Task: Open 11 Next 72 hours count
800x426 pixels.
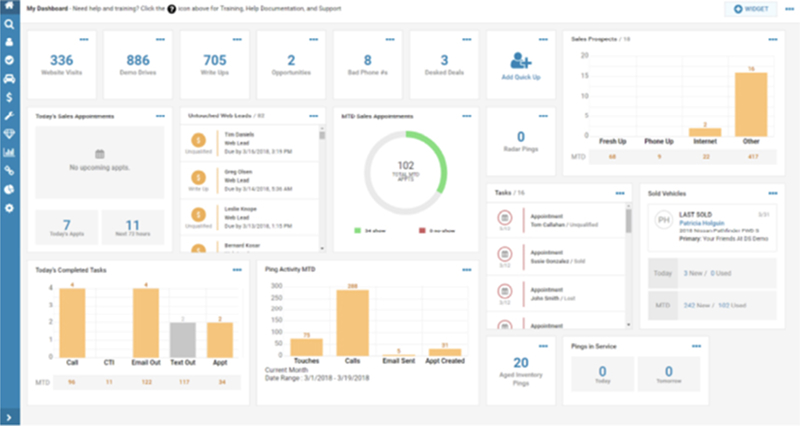Action: click(133, 225)
